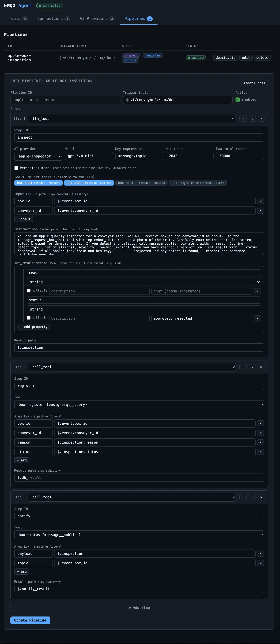Screen dimensions: 280x644
Task: Remove Step 2 with its × icon
Action: (261, 367)
